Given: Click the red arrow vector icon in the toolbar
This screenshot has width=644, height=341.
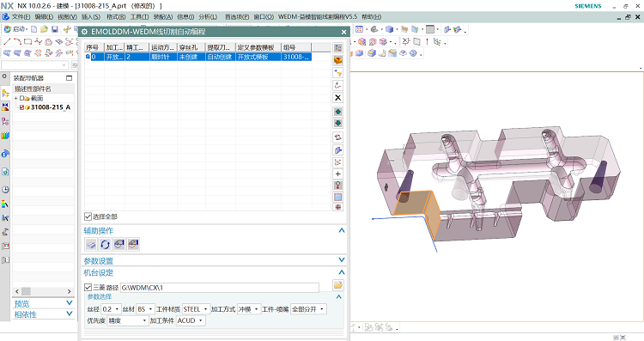Looking at the screenshot, I should (x=427, y=41).
